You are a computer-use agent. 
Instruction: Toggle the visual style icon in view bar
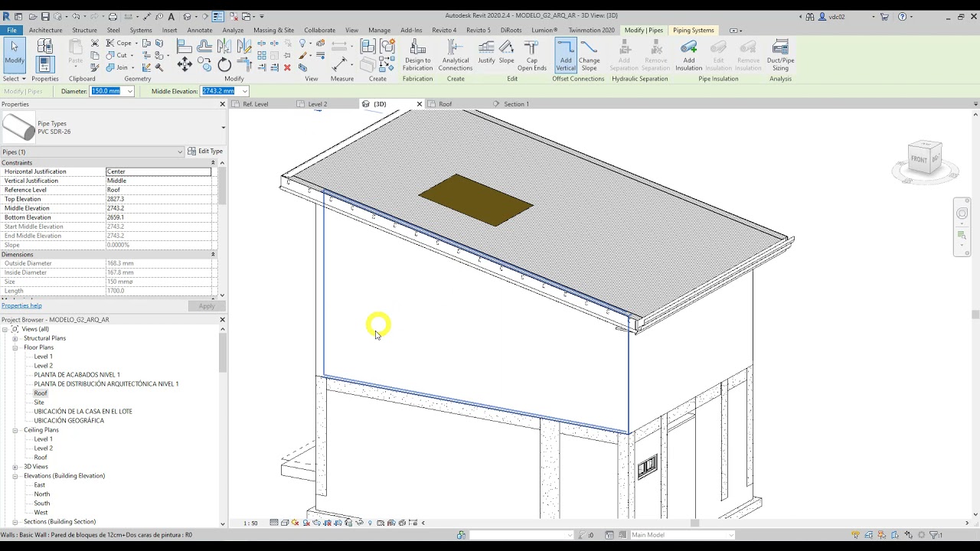click(285, 523)
